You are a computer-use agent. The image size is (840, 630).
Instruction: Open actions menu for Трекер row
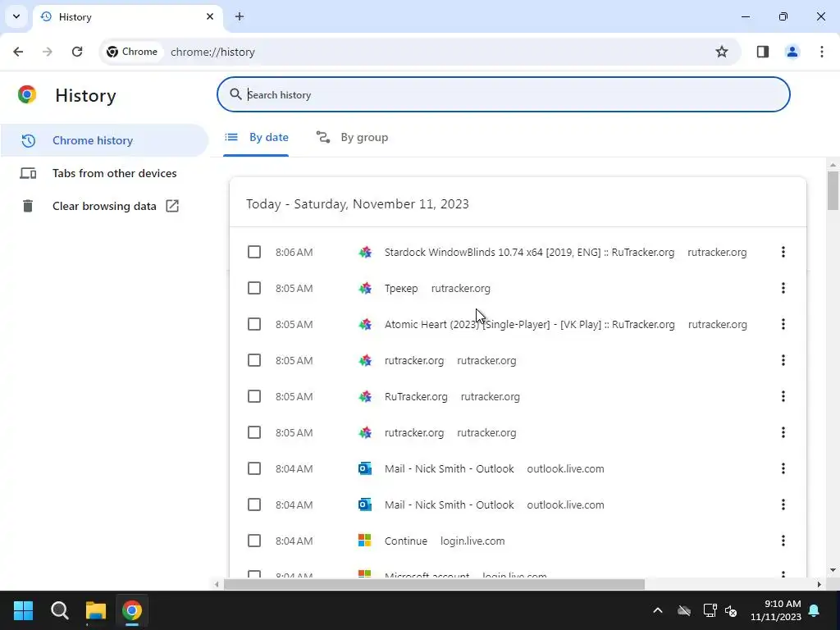(x=783, y=288)
